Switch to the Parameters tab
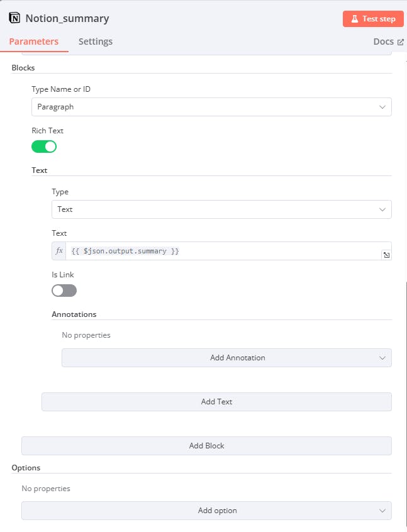This screenshot has width=407, height=532. 33,42
